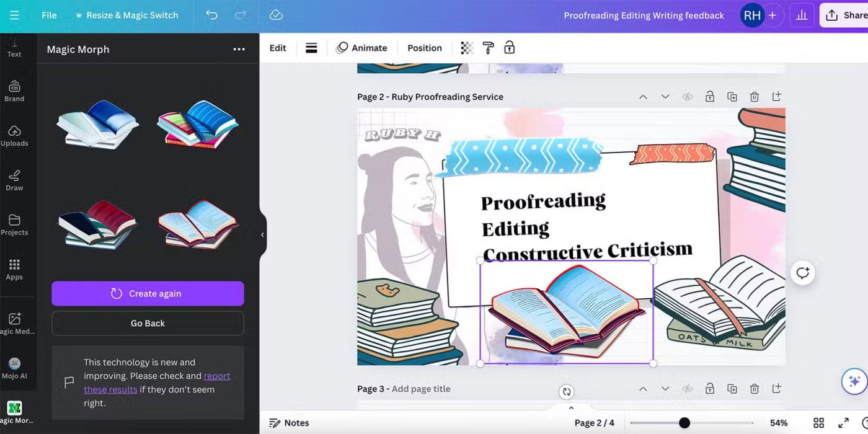
Task: Open the Draw tool in sidebar
Action: [14, 180]
